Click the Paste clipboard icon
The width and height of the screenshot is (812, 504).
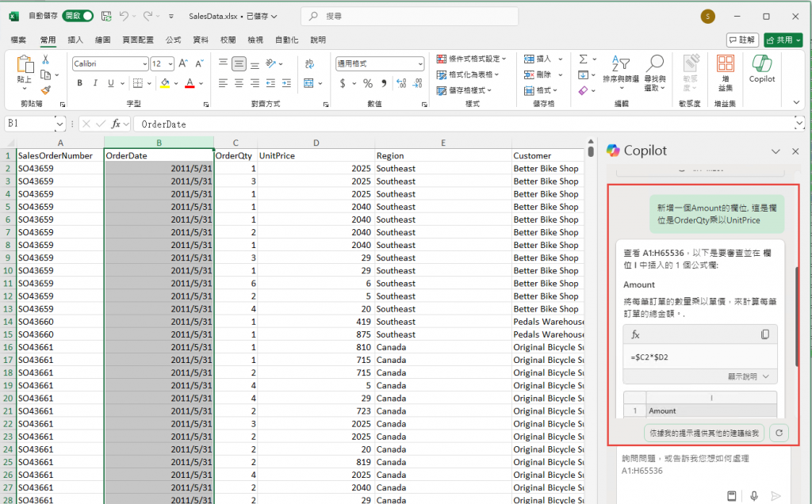coord(25,65)
